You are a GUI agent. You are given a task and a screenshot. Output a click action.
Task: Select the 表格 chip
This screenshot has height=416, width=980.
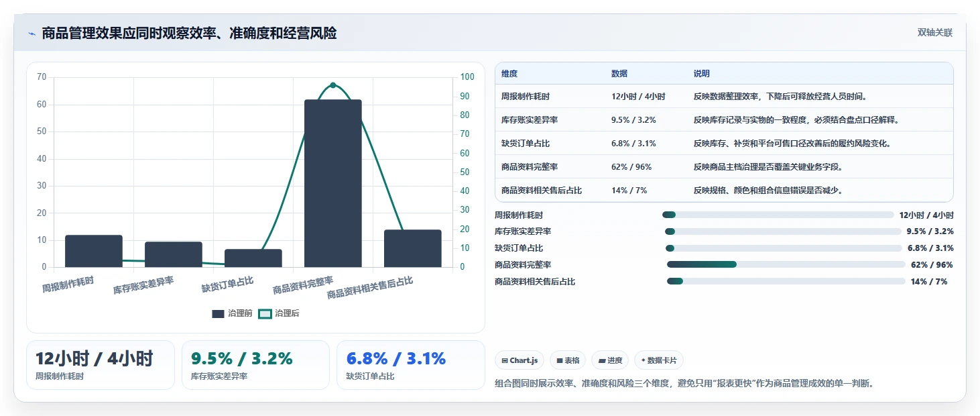pos(568,360)
